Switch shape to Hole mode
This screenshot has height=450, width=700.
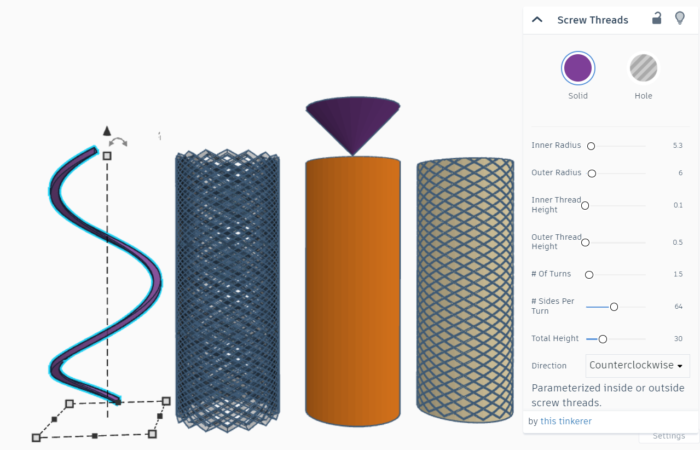click(x=643, y=68)
